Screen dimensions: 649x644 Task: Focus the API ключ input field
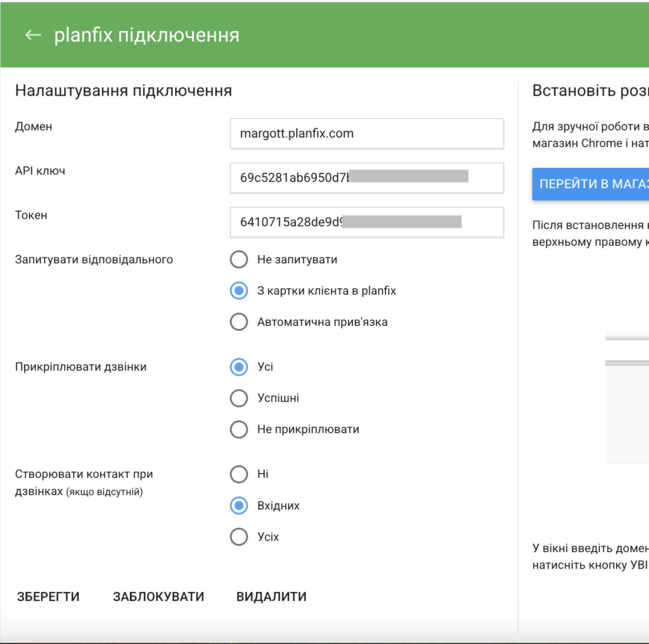point(367,178)
